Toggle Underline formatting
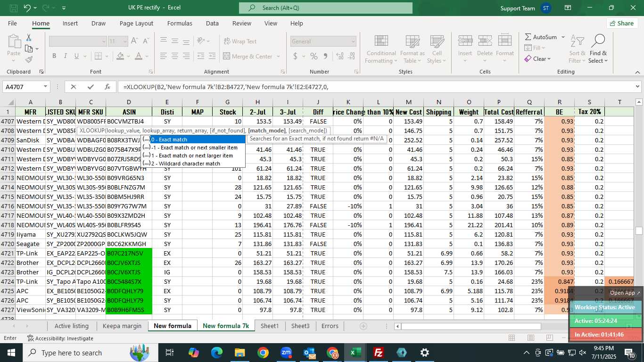The width and height of the screenshot is (644, 362). point(76,56)
